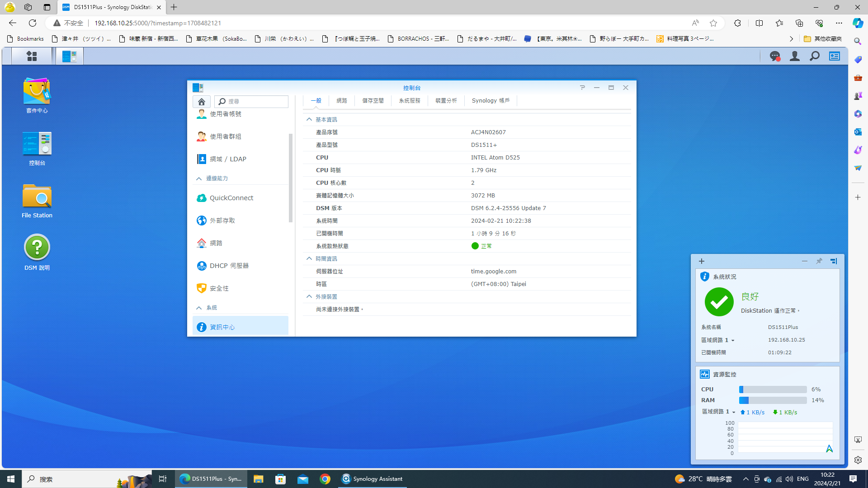The width and height of the screenshot is (868, 488).
Task: Click the CPU usage bar in 資源監控
Action: click(773, 389)
